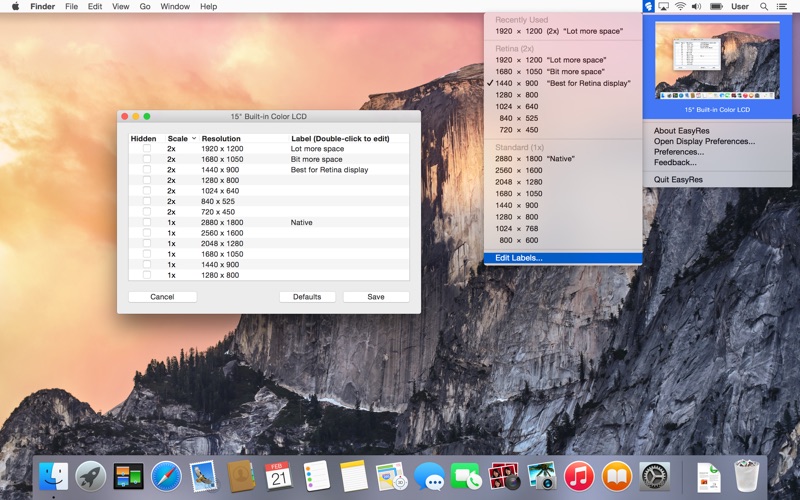The width and height of the screenshot is (800, 500).
Task: Choose Edit Labels... in the EasyRes menu
Action: click(563, 258)
